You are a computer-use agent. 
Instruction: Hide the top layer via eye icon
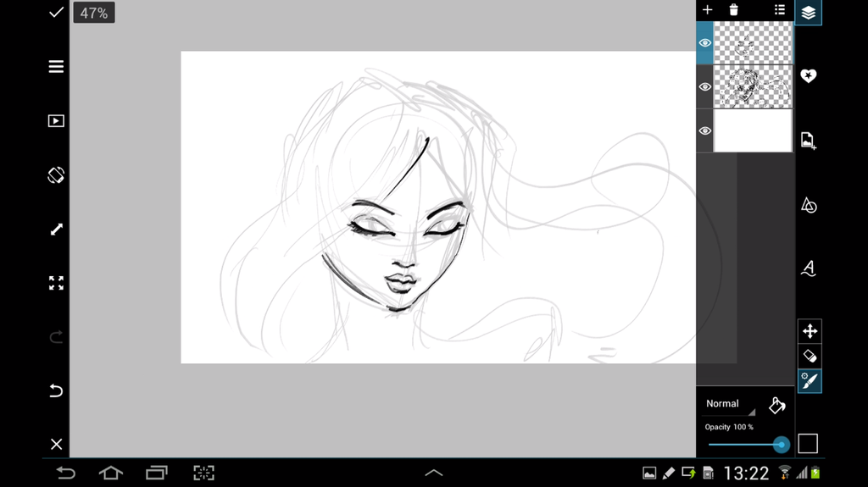[704, 42]
